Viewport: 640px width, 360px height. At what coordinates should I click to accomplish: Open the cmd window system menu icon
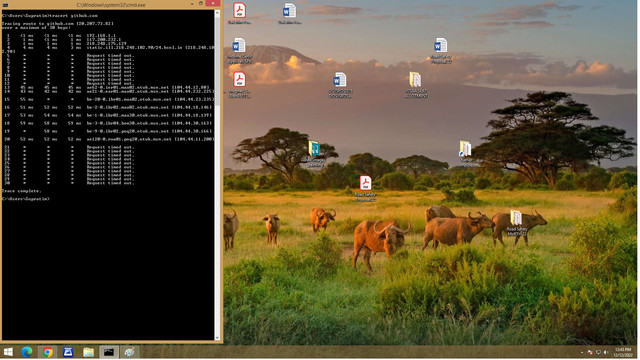pos(5,4)
